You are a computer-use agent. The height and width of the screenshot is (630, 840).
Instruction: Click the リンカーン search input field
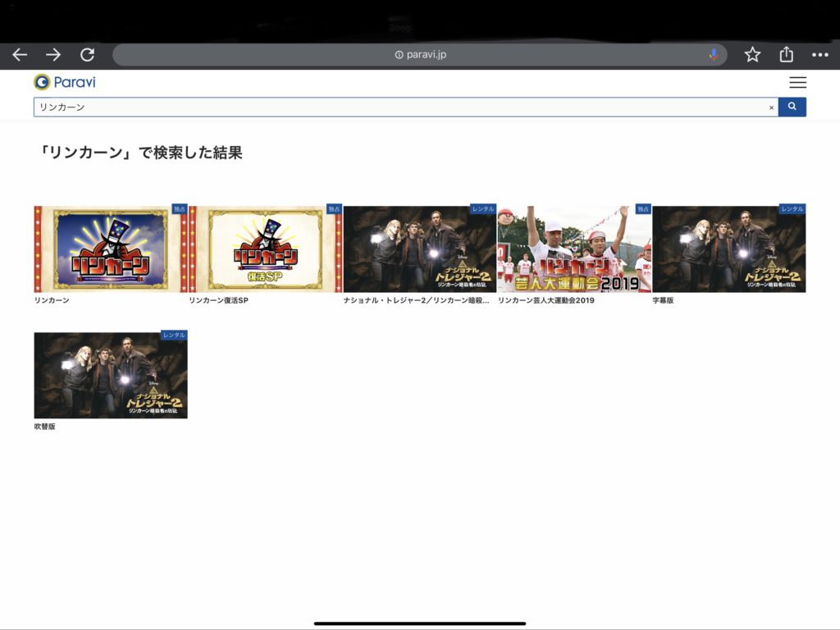(405, 107)
